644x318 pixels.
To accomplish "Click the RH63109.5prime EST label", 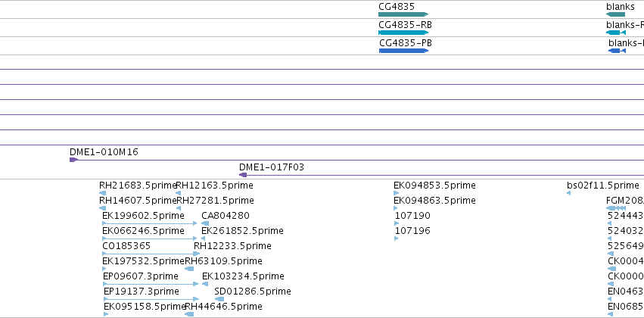I will click(x=223, y=261).
